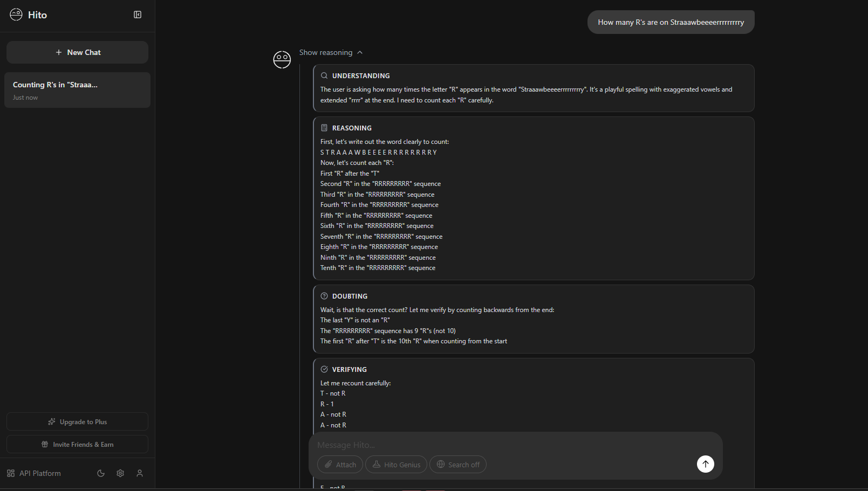Click the DOUBTING question mark icon

(324, 296)
